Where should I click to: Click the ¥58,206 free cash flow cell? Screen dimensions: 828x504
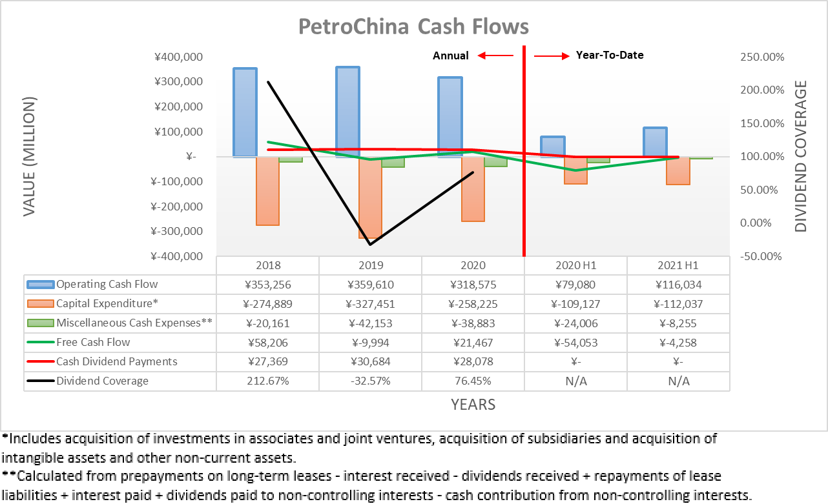pos(268,343)
